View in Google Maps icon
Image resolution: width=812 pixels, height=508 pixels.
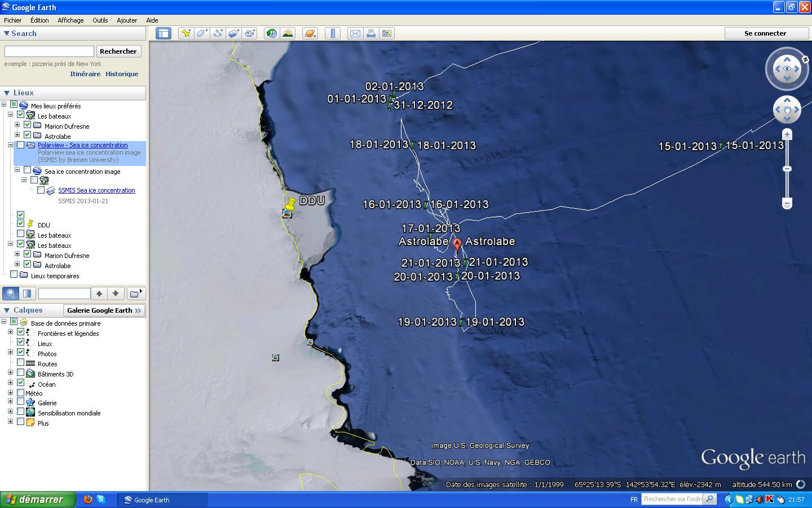tap(387, 33)
